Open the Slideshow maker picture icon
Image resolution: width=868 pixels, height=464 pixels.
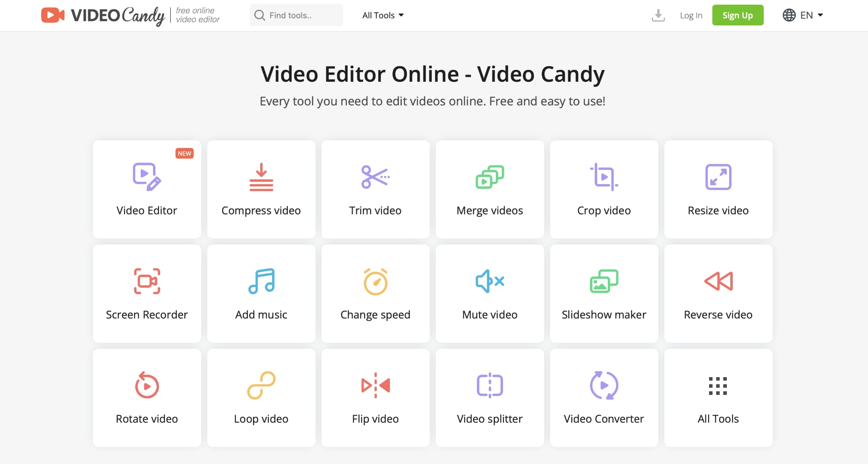pyautogui.click(x=604, y=281)
